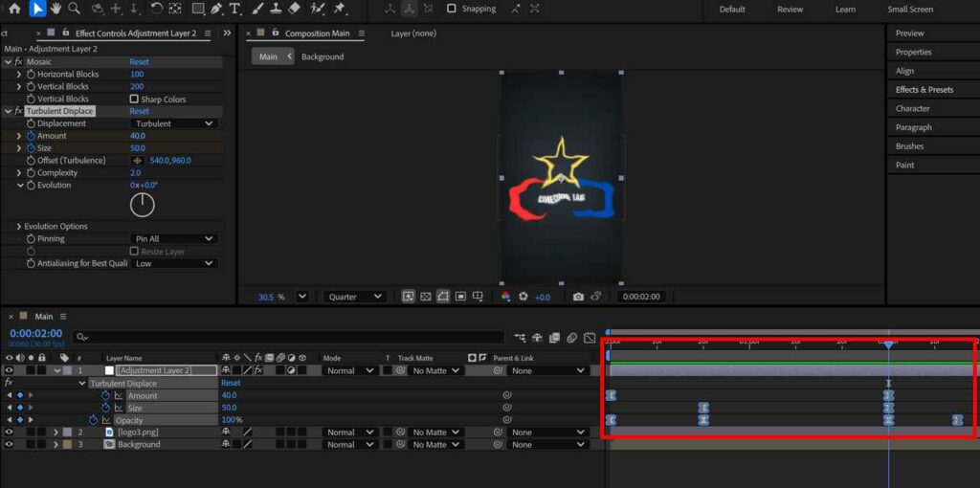
Task: Click the current-time indicator playhead marker
Action: tap(888, 344)
